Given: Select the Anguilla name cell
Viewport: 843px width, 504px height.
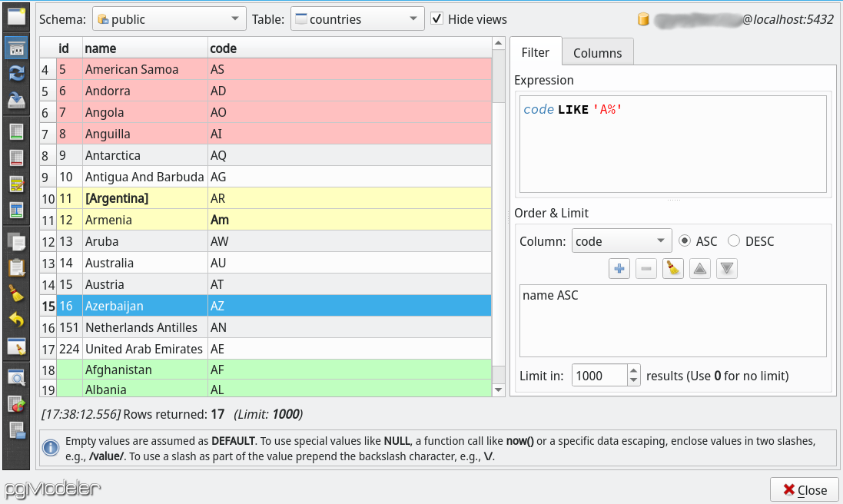Looking at the screenshot, I should click(x=145, y=134).
